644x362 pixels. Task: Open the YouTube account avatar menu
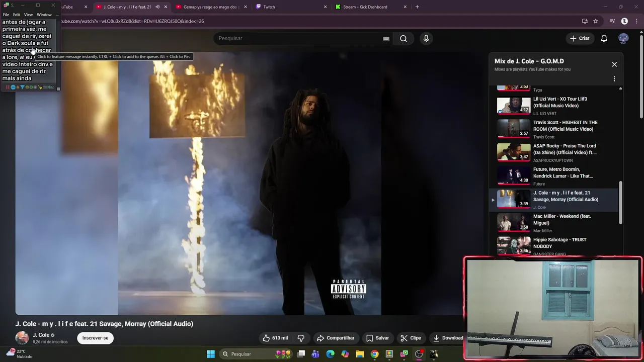coord(623,39)
